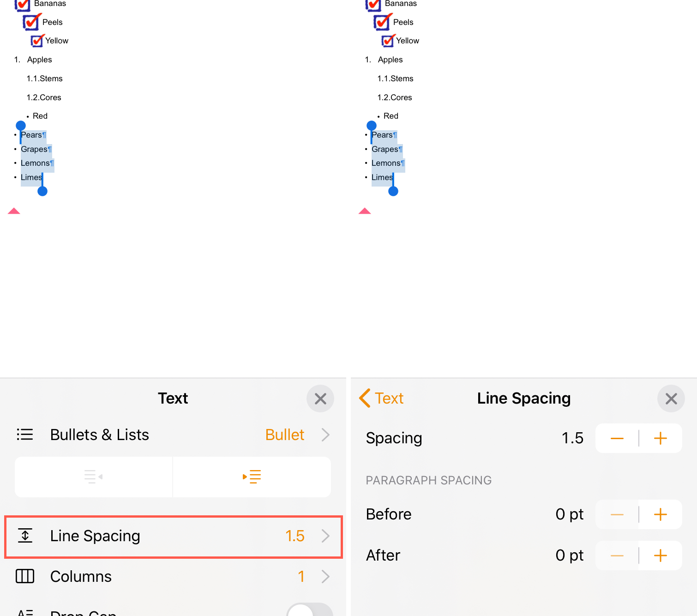Click '1.1.Stems' in left document
The height and width of the screenshot is (616, 697).
click(x=45, y=79)
